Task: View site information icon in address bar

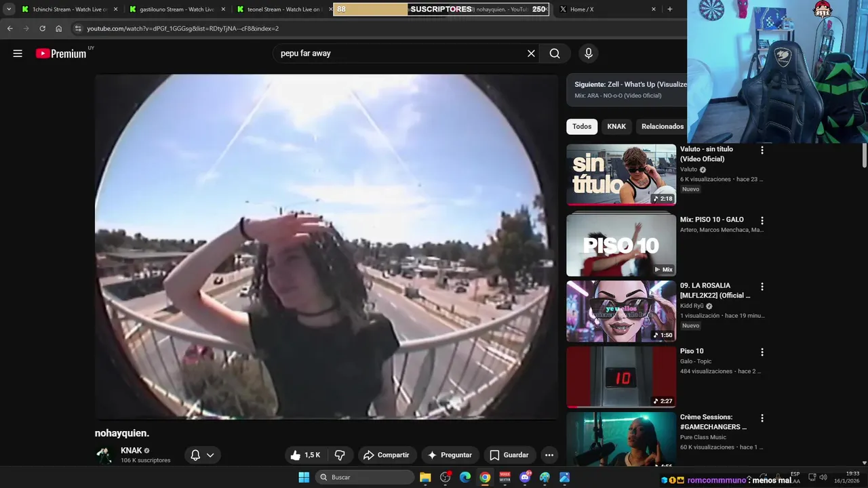Action: coord(78,28)
